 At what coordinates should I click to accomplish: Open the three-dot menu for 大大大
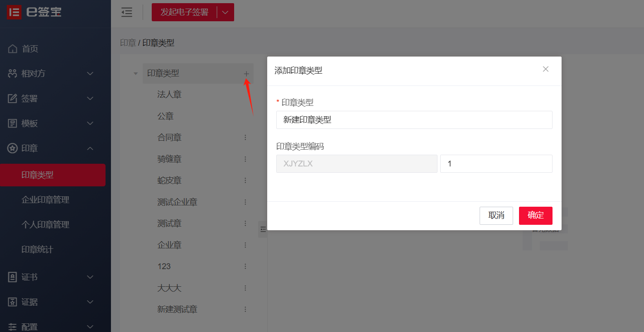[x=245, y=288]
